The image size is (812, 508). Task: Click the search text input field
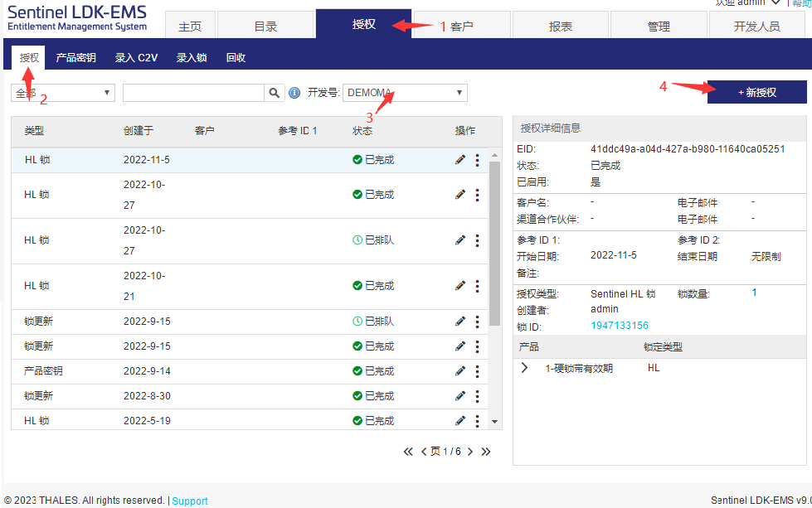193,93
